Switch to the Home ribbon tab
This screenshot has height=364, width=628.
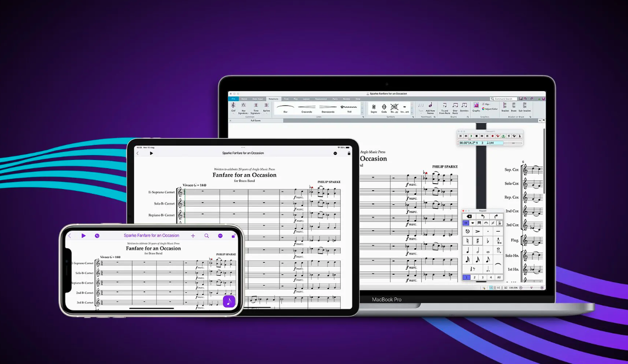(244, 99)
